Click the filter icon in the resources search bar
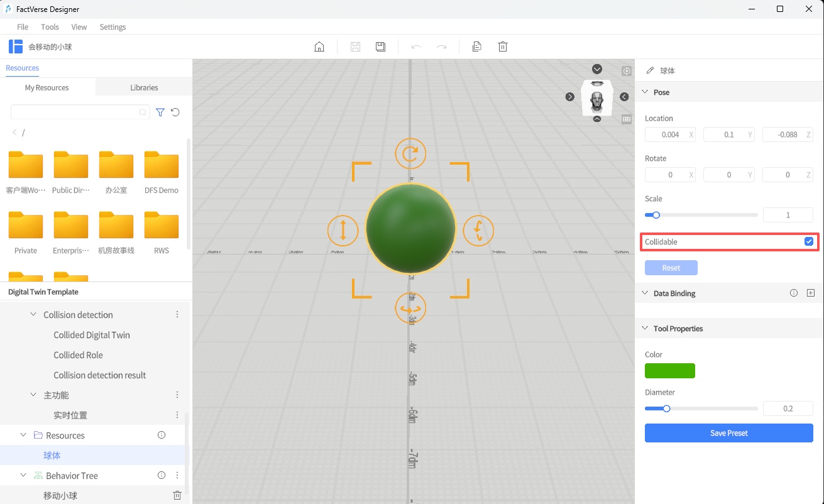824x504 pixels. pyautogui.click(x=160, y=112)
